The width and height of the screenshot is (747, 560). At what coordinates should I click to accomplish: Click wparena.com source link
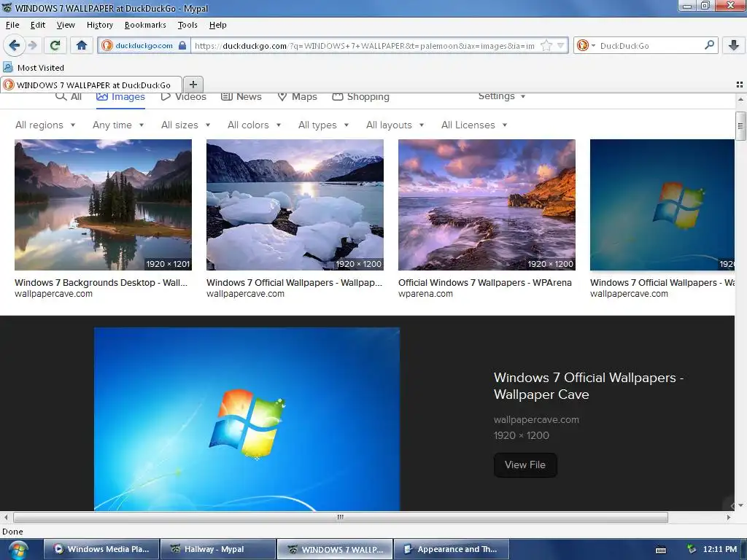425,294
